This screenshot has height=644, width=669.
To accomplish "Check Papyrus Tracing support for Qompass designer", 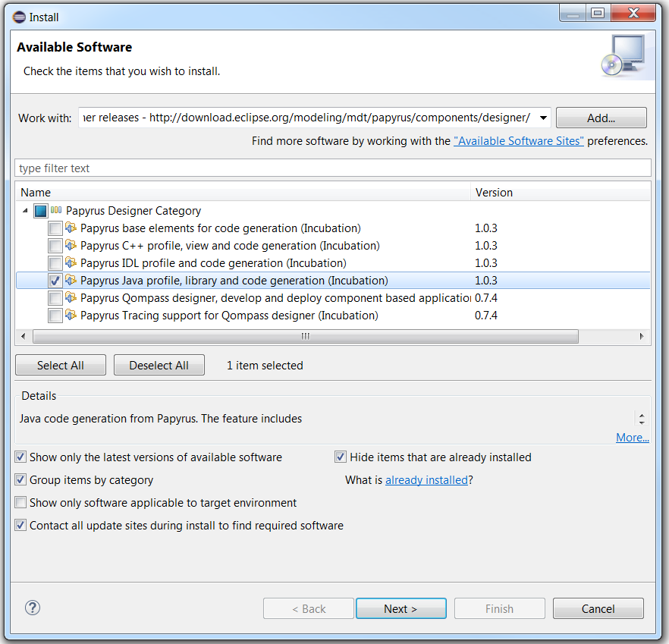I will pos(55,316).
